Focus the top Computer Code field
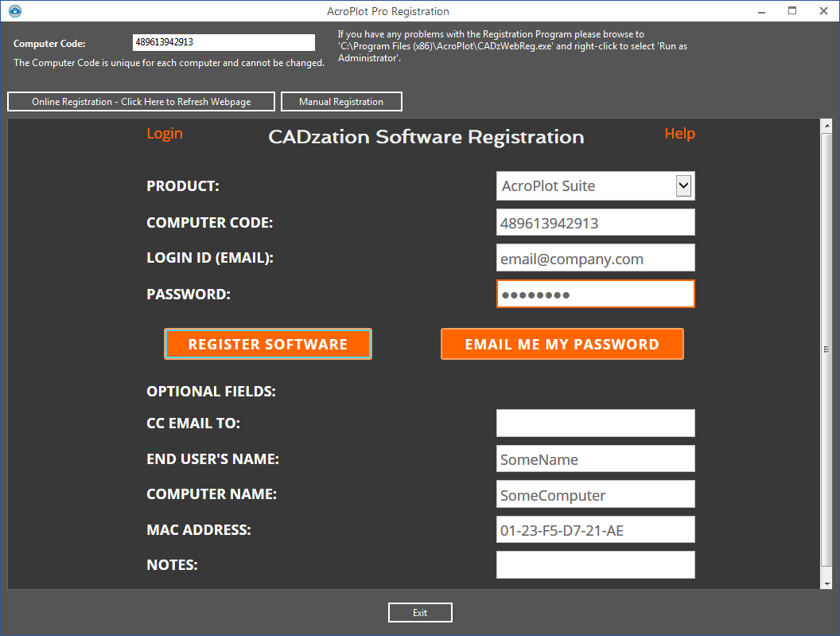This screenshot has height=636, width=840. pos(224,42)
